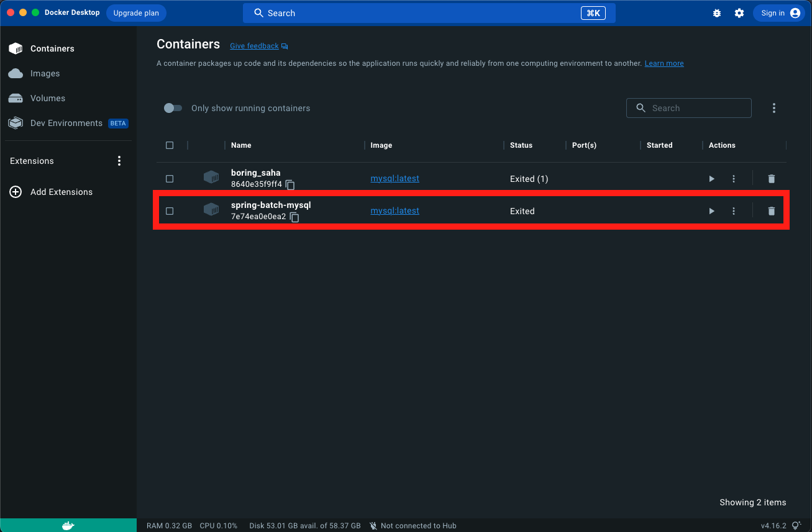812x532 pixels.
Task: Open the Learn more link
Action: [664, 63]
